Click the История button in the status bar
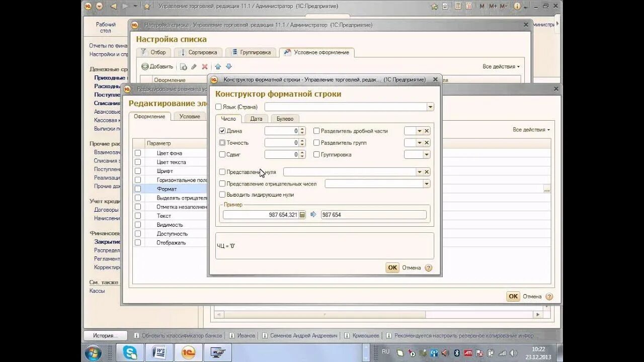 click(x=105, y=335)
